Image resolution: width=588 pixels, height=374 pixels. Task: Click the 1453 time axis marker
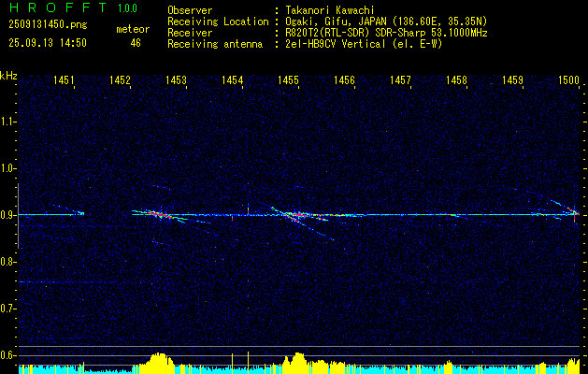[x=177, y=79]
